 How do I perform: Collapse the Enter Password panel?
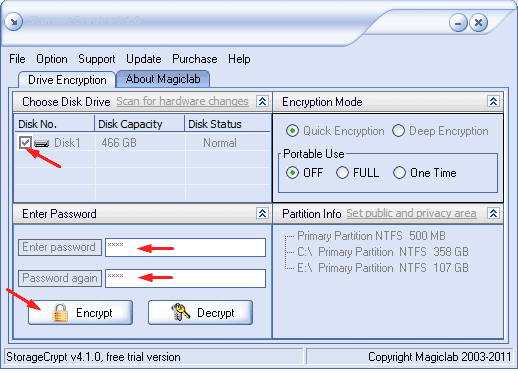[x=262, y=213]
